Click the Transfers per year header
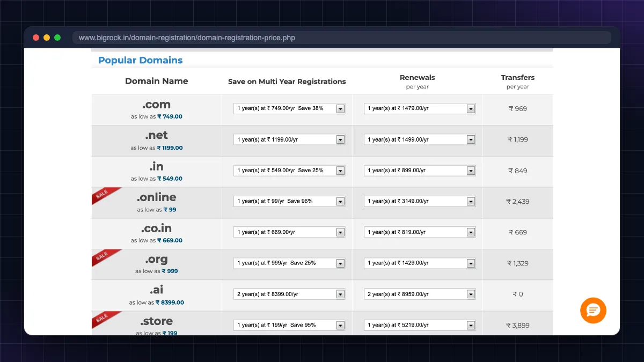Viewport: 644px width, 362px height. coord(518,82)
